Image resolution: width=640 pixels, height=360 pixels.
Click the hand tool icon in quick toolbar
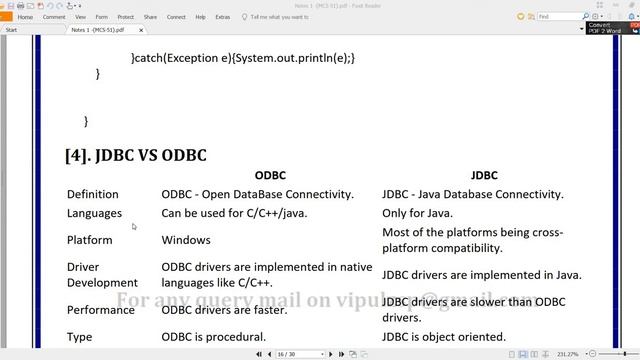click(70, 6)
